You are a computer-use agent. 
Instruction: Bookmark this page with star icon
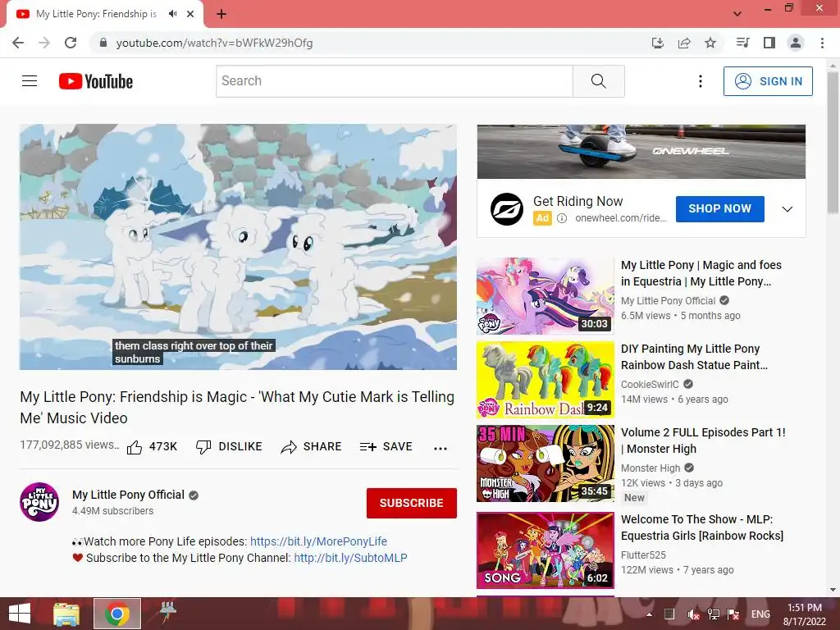[710, 43]
